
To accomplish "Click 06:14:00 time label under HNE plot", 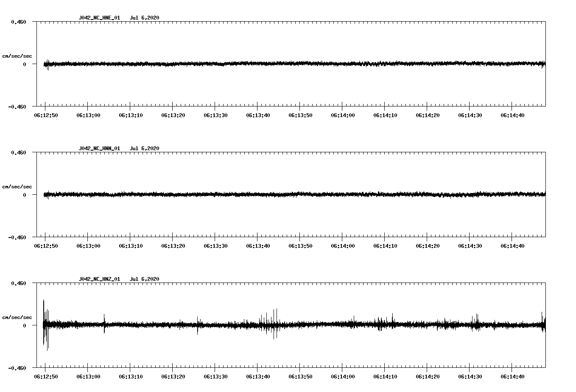I will (x=343, y=115).
